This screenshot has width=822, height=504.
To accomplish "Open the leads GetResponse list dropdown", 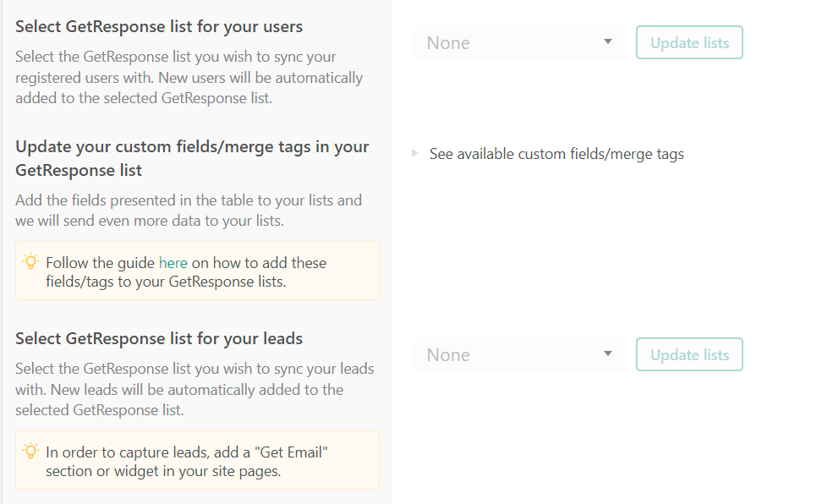I will 519,354.
